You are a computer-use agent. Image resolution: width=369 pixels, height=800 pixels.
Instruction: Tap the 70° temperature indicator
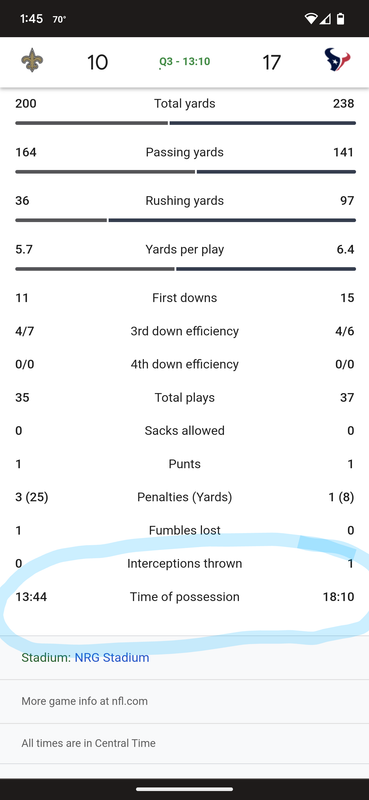pos(59,19)
